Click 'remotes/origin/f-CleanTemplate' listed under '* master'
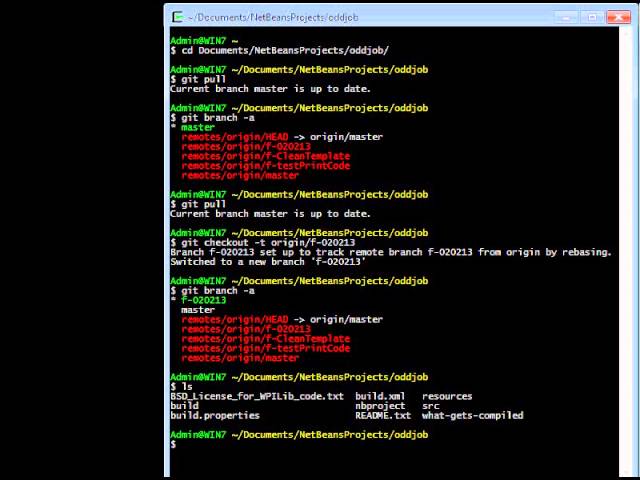The height and width of the screenshot is (480, 640). coord(266,156)
